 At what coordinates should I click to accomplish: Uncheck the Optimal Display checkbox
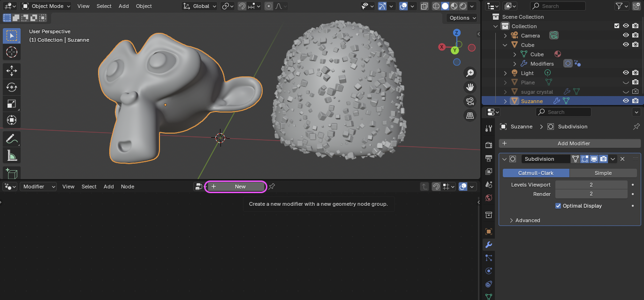coord(558,206)
